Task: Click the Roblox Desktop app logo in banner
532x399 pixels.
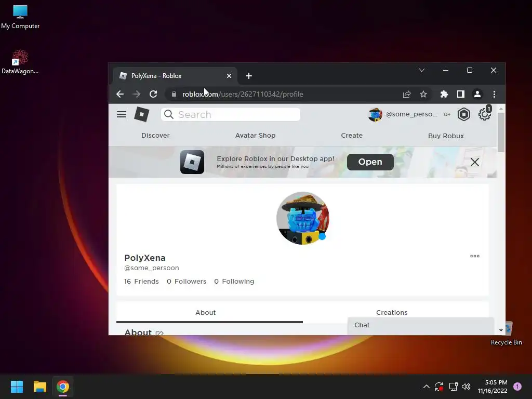Action: point(192,162)
